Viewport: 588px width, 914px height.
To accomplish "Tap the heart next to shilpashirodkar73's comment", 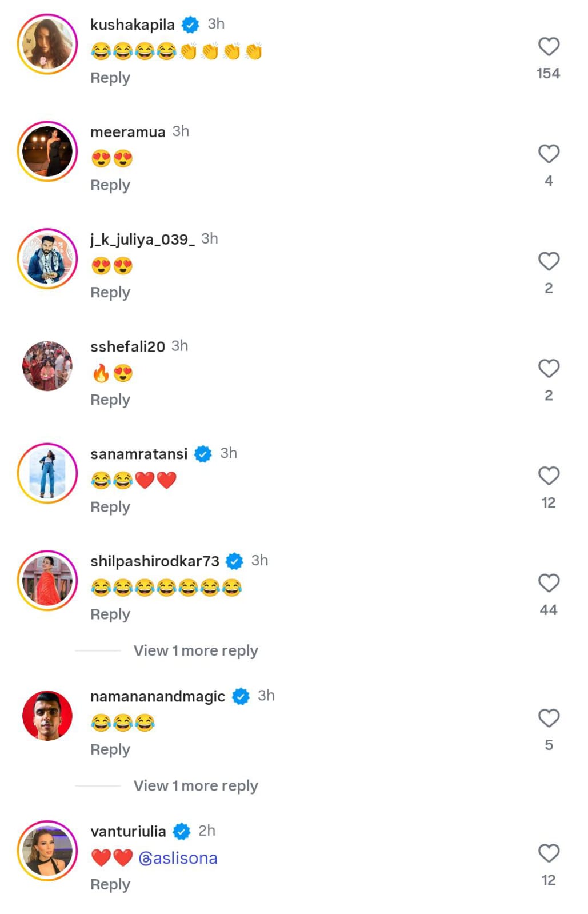I will 549,583.
